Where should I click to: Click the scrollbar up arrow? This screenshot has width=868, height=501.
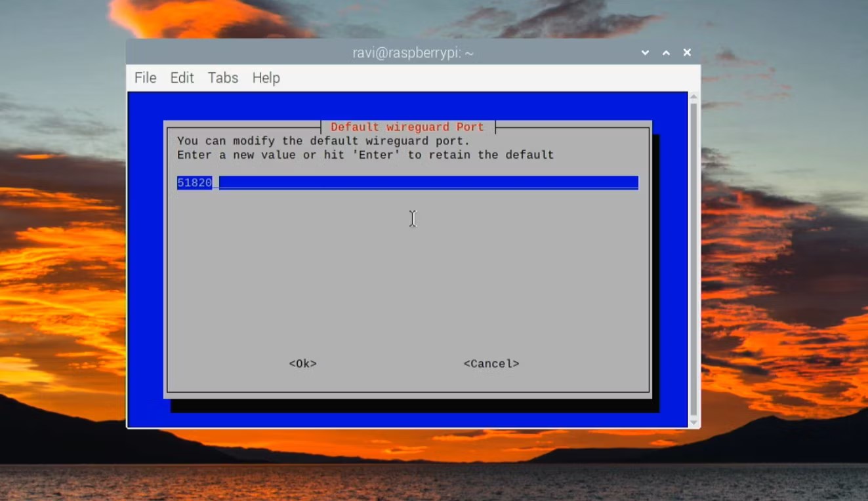(x=694, y=97)
